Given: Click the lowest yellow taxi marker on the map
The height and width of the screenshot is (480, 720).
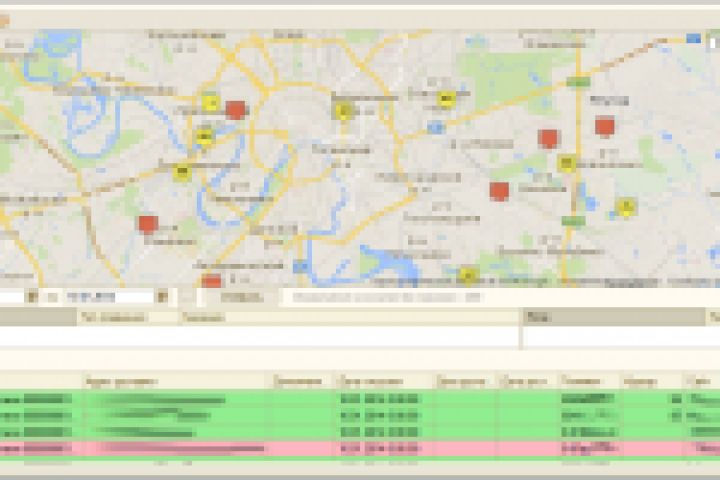Looking at the screenshot, I should click(x=468, y=276).
